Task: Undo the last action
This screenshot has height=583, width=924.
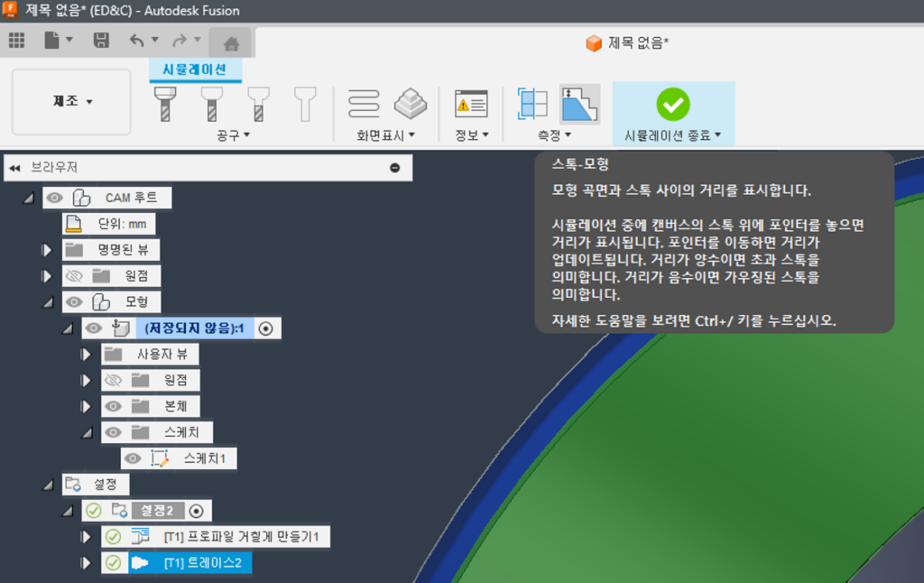Action: 137,40
